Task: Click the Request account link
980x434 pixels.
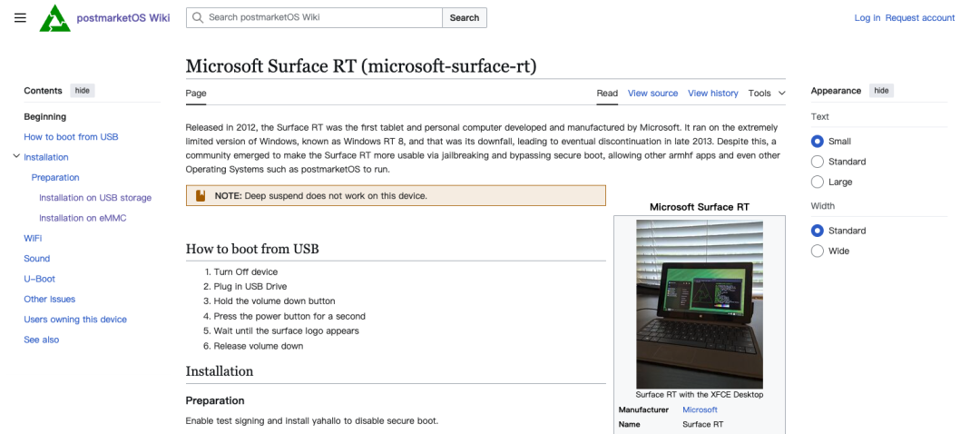Action: coord(920,17)
